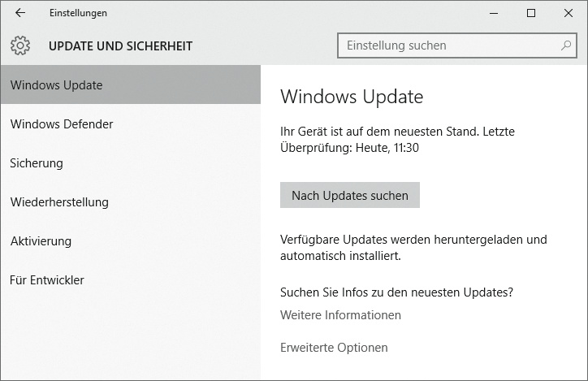Click the magnifier icon in the search box
The image size is (588, 381).
[565, 45]
